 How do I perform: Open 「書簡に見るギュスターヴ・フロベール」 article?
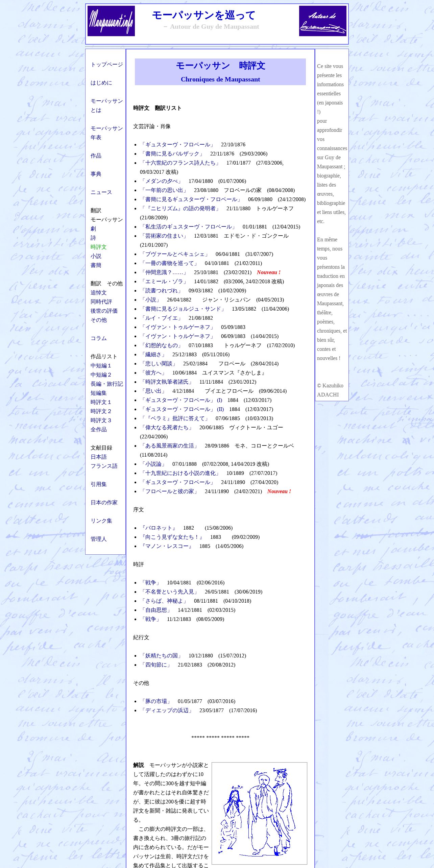[191, 199]
